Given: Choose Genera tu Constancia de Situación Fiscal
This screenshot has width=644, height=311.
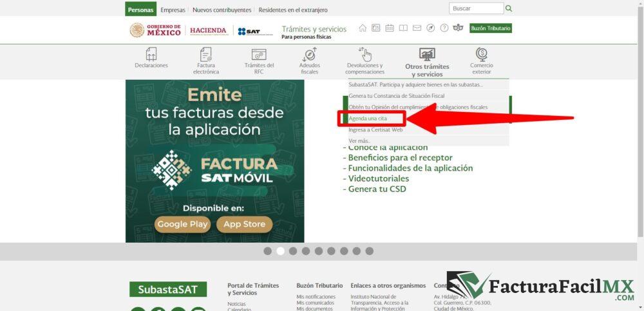Looking at the screenshot, I should tap(428, 96).
